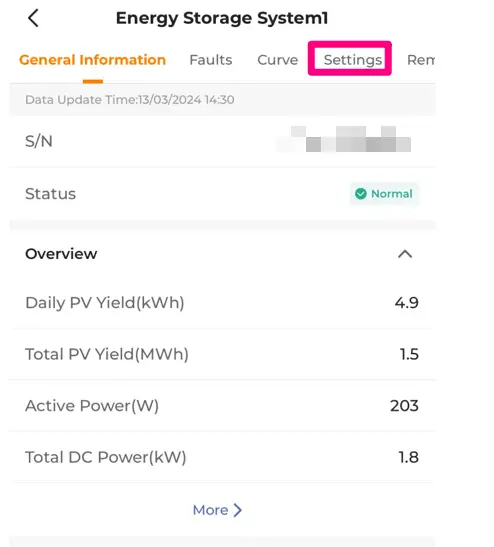Image resolution: width=494 pixels, height=547 pixels.
Task: Click the green checkmark status icon
Action: (x=361, y=194)
